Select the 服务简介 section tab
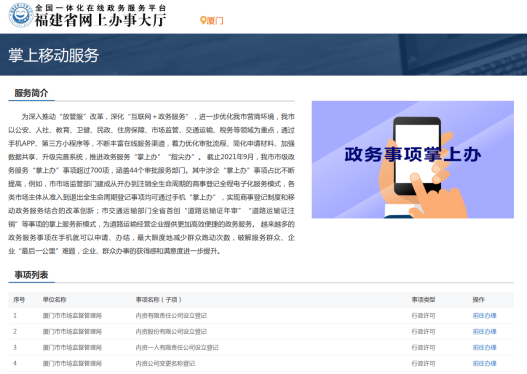The image size is (527, 374). (31, 93)
